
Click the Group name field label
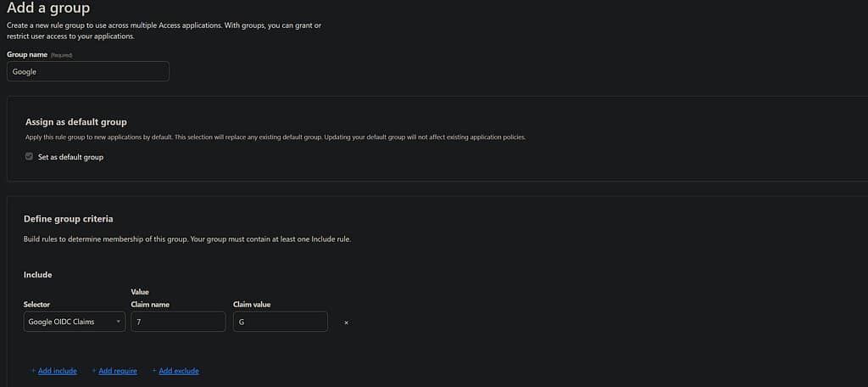[26, 54]
